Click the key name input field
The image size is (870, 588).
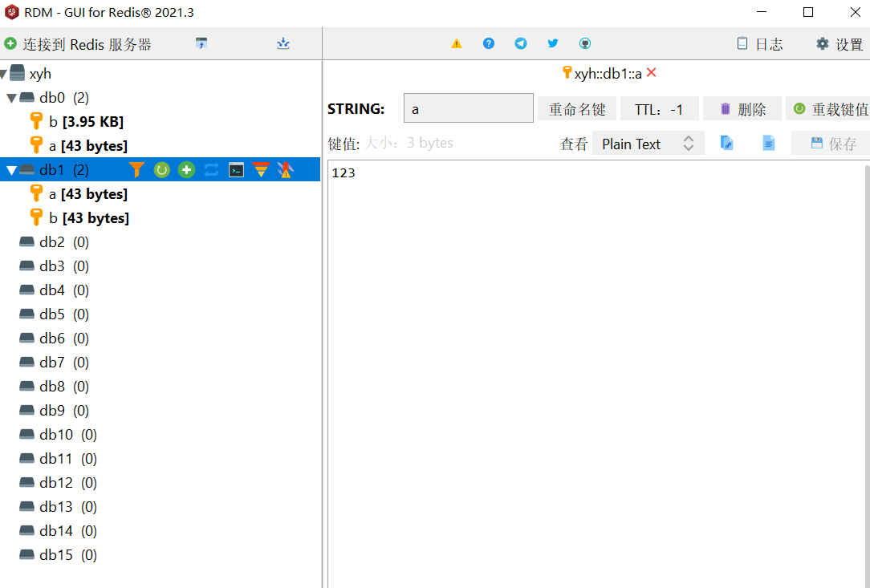[x=468, y=108]
